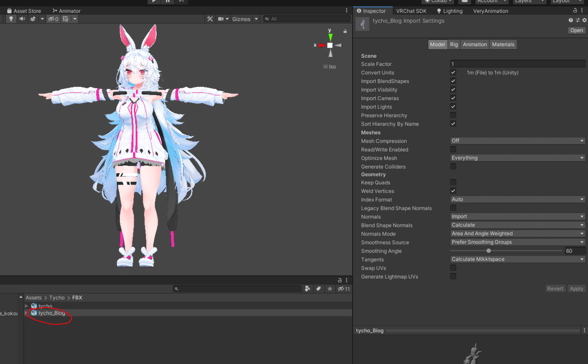Click the red X axis gizmo cone
Image resolution: width=588 pixels, height=364 pixels.
pyautogui.click(x=321, y=45)
